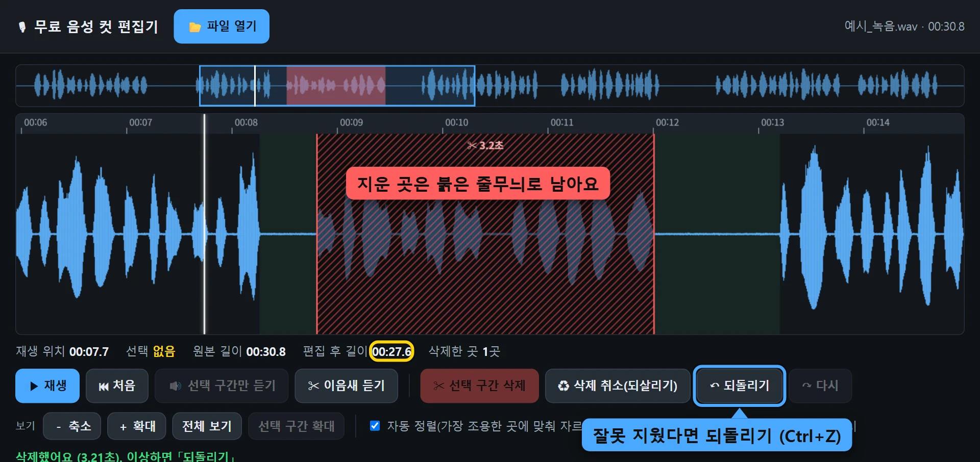Viewport: 980px width, 462px height.
Task: Click the folder icon in 파일 열기
Action: tap(195, 27)
